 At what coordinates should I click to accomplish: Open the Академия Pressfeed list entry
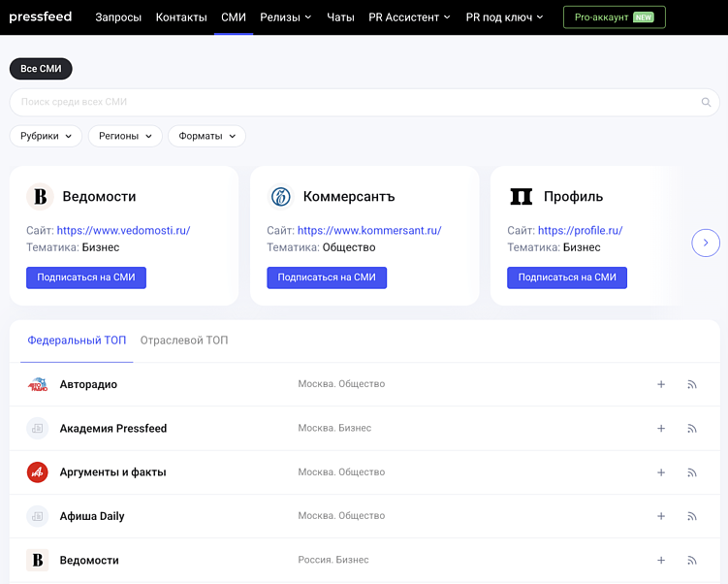[112, 429]
